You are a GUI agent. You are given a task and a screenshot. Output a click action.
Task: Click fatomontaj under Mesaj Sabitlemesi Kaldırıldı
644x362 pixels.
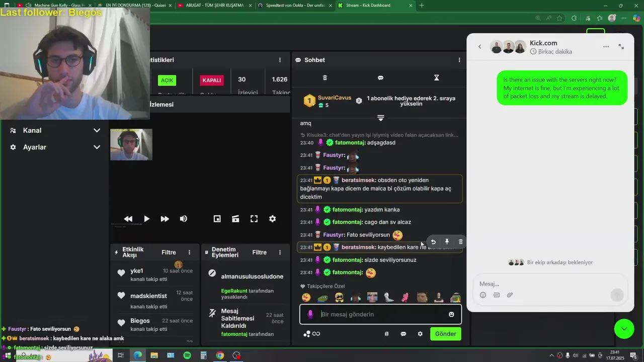click(234, 334)
